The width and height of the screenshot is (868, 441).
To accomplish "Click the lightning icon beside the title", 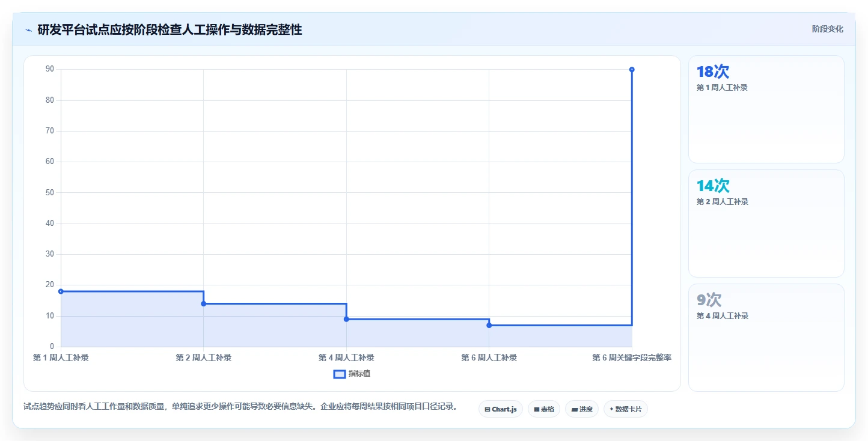I will 28,29.
